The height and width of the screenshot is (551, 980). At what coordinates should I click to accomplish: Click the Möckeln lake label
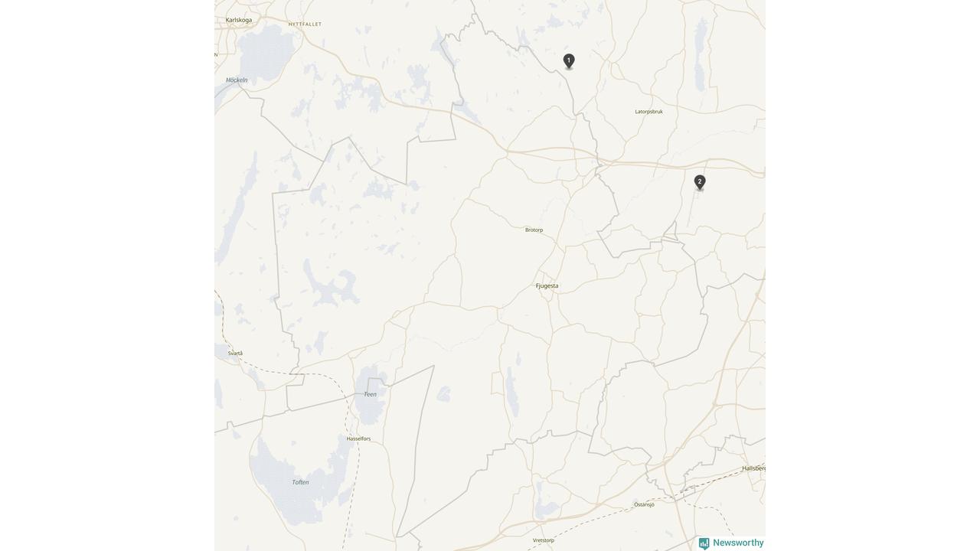click(x=237, y=80)
